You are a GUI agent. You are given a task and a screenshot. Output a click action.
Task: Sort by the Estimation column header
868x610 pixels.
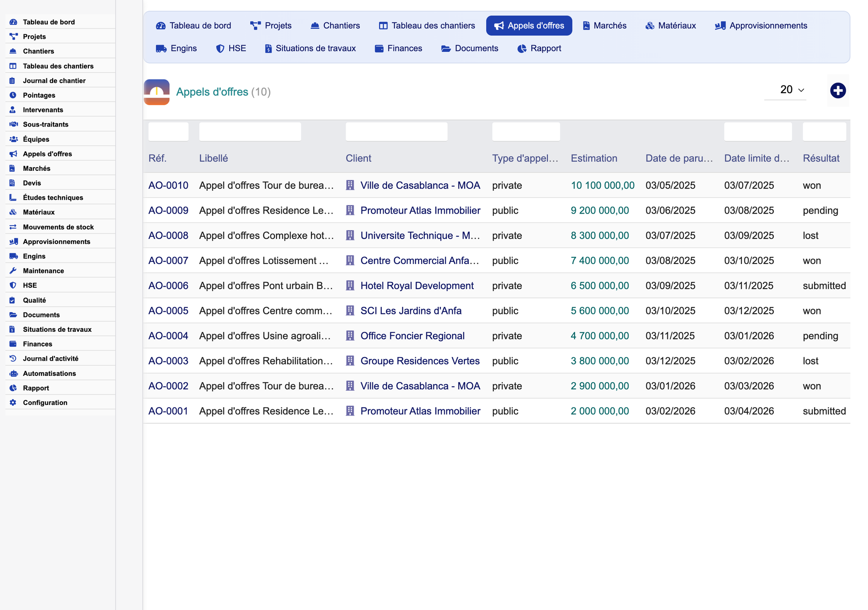[594, 158]
